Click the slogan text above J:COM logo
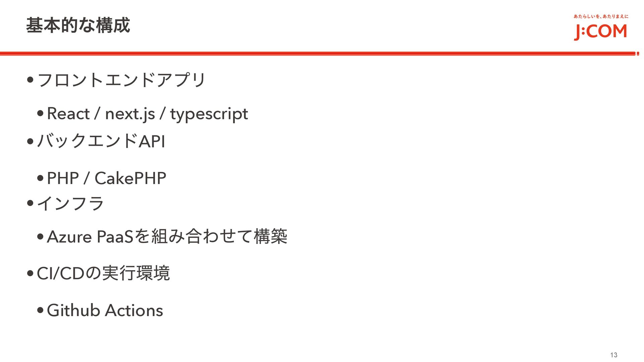 click(x=601, y=16)
